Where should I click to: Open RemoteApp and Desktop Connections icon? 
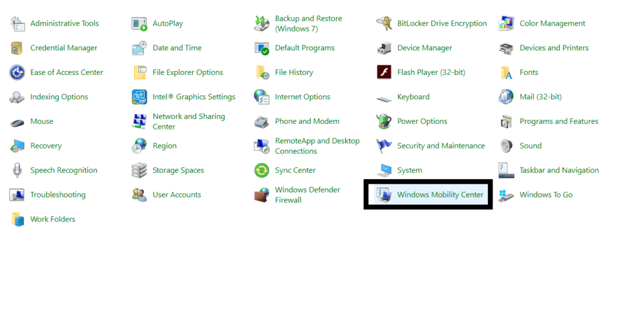coord(262,146)
